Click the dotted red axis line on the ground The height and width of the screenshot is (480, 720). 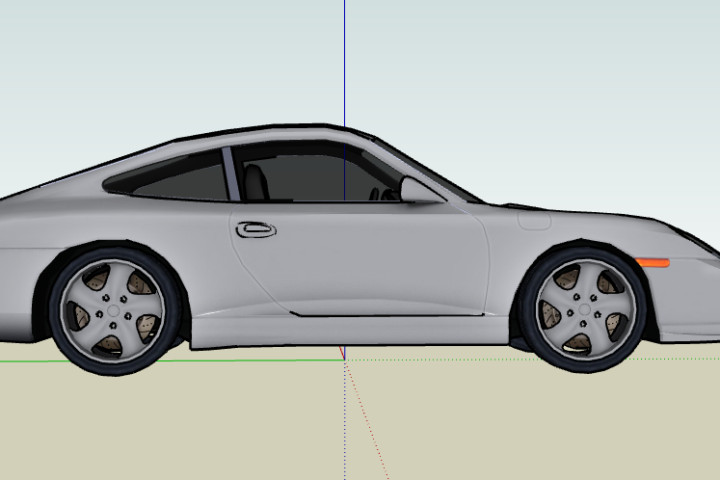pos(366,419)
